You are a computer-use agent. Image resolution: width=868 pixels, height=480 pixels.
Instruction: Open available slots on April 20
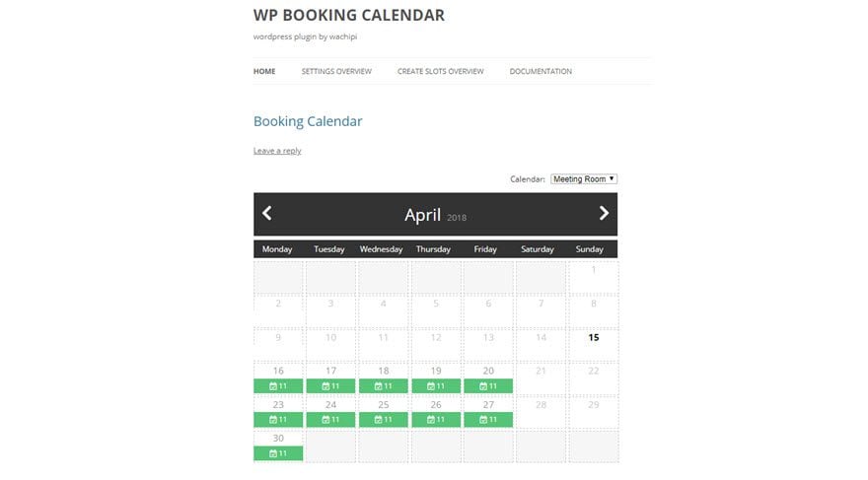pos(488,386)
